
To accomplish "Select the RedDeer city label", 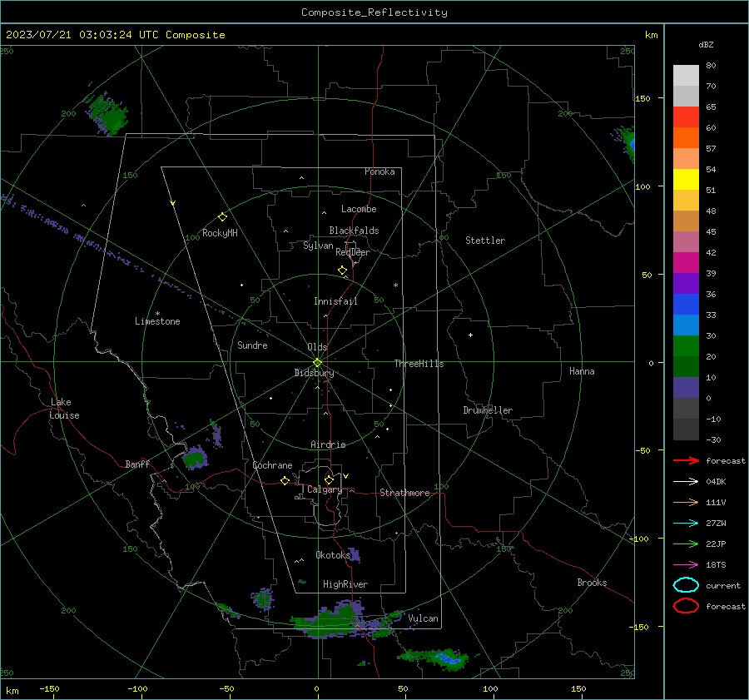I will tap(353, 252).
